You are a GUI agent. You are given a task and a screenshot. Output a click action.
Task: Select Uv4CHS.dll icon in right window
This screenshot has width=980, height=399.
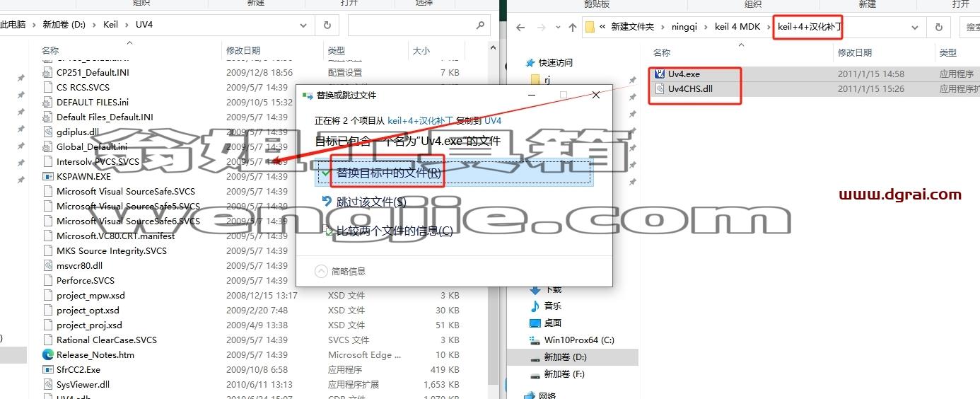[660, 89]
